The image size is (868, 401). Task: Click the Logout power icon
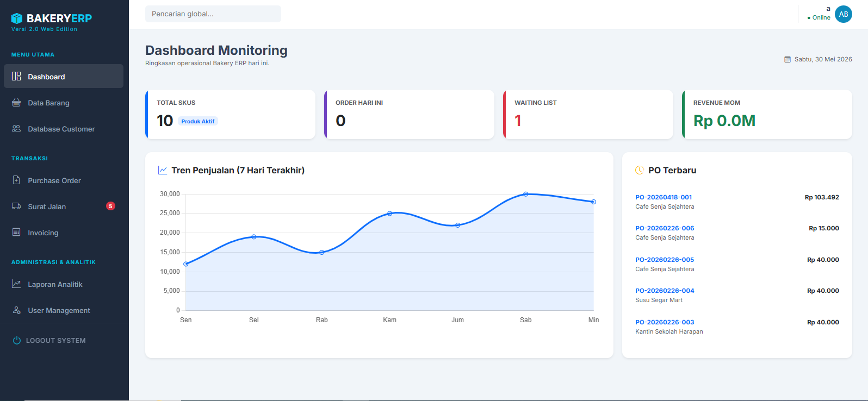coord(17,340)
